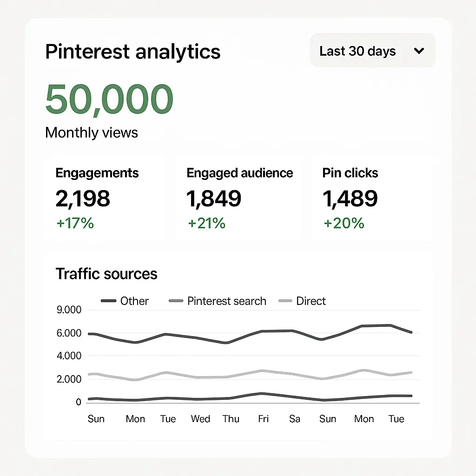The height and width of the screenshot is (476, 476).
Task: Click the Pinterest analytics heading
Action: point(133,51)
